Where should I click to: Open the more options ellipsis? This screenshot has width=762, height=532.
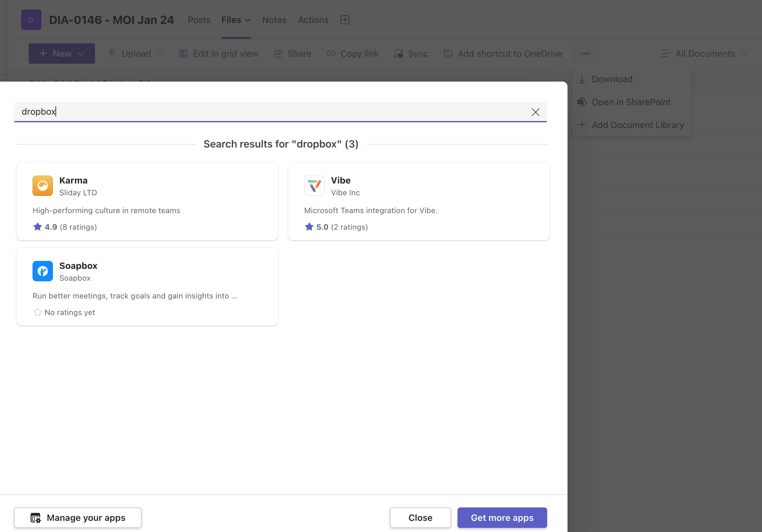(585, 54)
